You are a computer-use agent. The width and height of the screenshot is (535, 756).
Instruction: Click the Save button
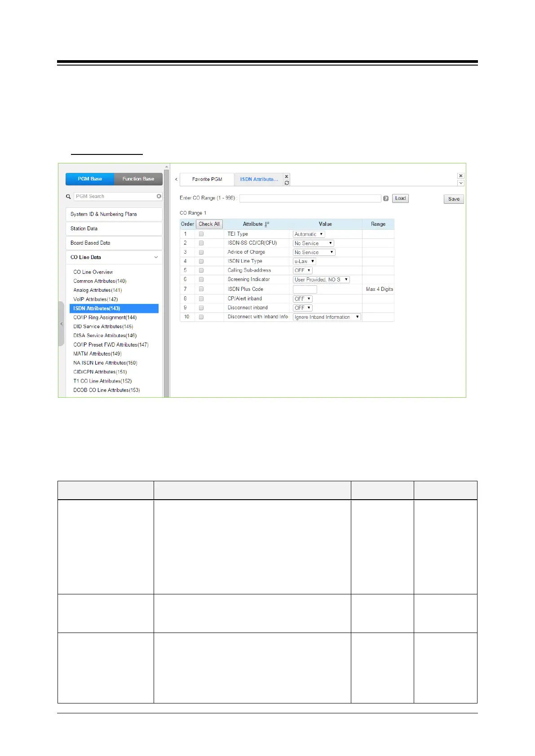point(454,199)
